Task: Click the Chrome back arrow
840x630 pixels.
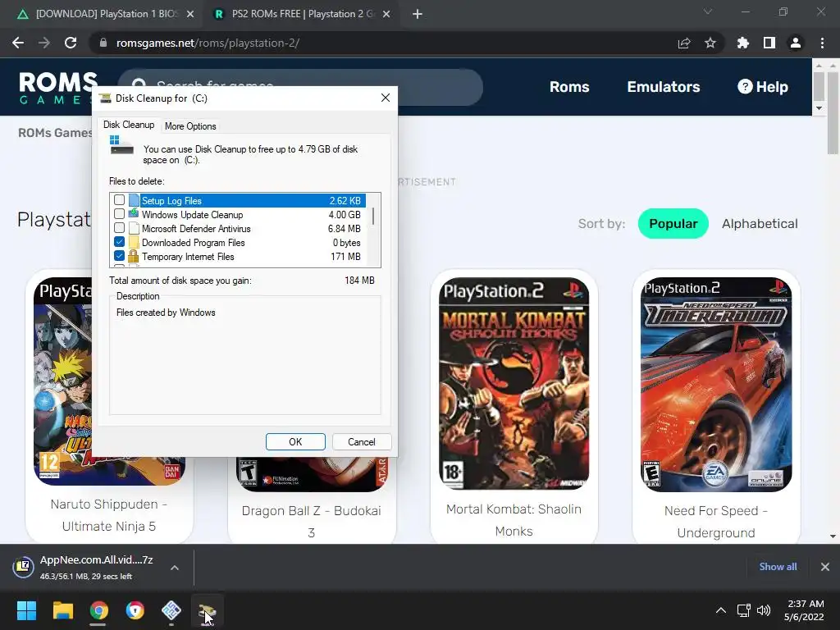Action: click(18, 43)
